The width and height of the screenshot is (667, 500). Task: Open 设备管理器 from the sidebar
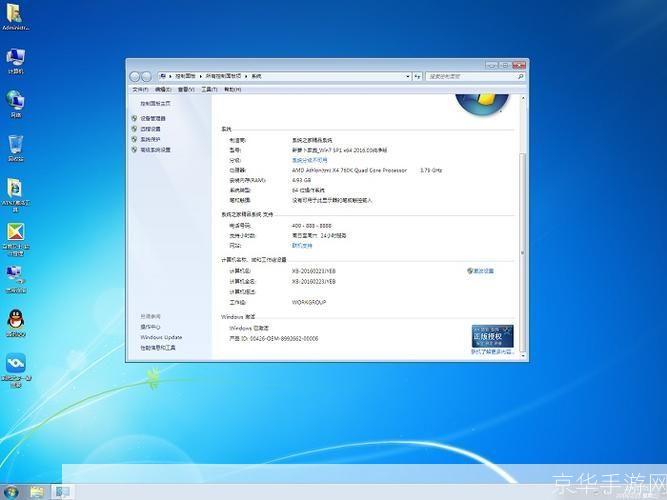tap(153, 118)
